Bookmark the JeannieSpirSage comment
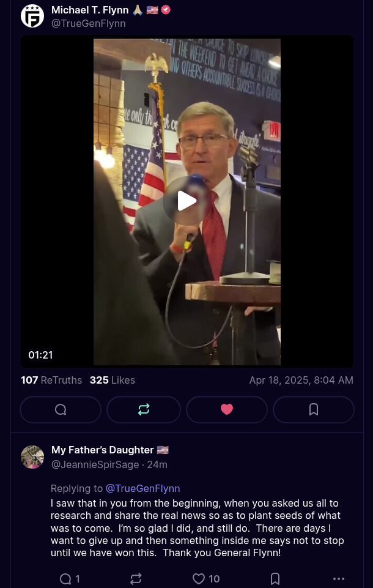The height and width of the screenshot is (588, 373). pos(275,579)
